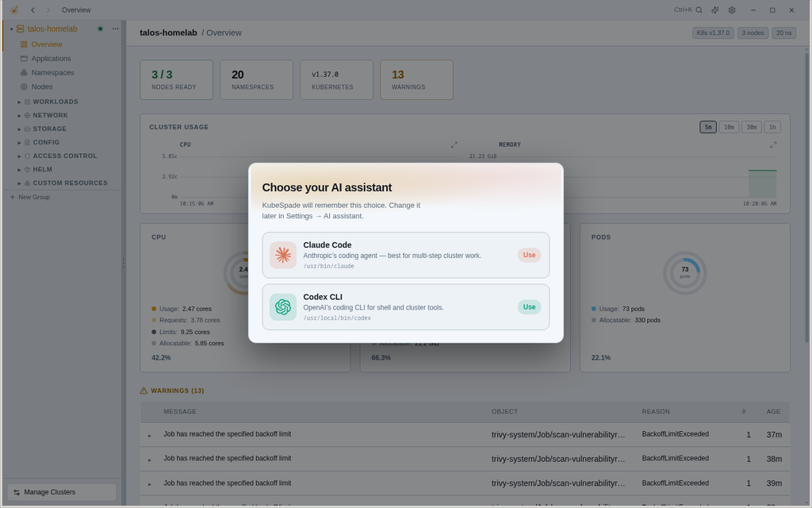
Task: Click the AGE column header
Action: (773, 412)
